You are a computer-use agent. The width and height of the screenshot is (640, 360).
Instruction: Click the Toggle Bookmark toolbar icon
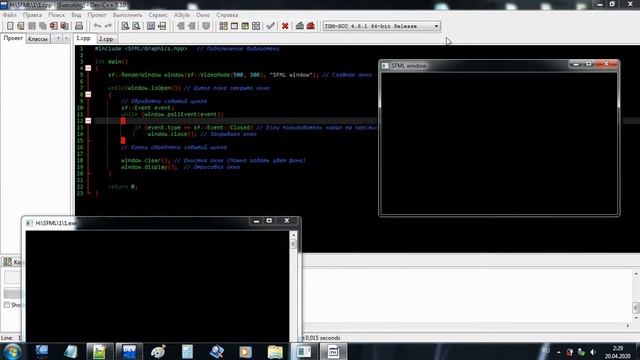coord(206,26)
